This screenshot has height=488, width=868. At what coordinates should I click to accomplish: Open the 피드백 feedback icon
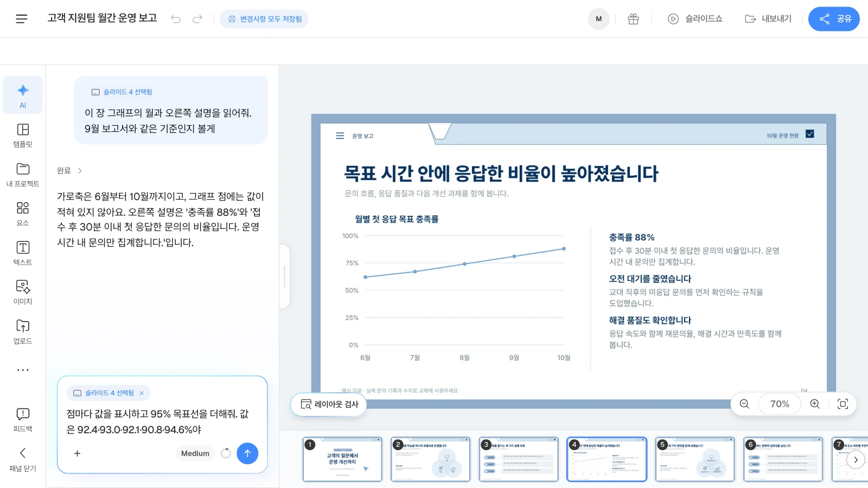pyautogui.click(x=23, y=420)
